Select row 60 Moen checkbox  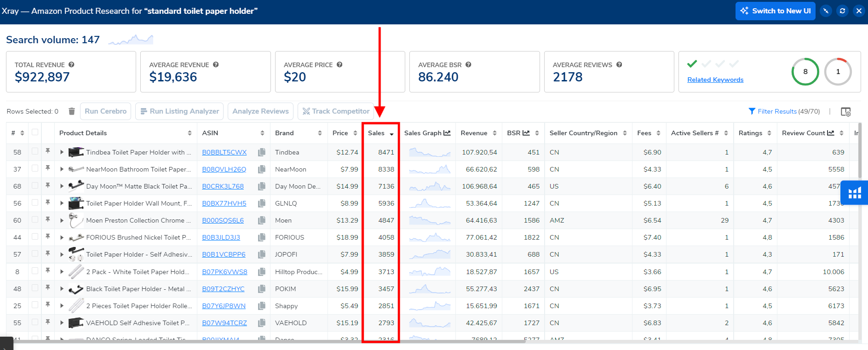[35, 219]
